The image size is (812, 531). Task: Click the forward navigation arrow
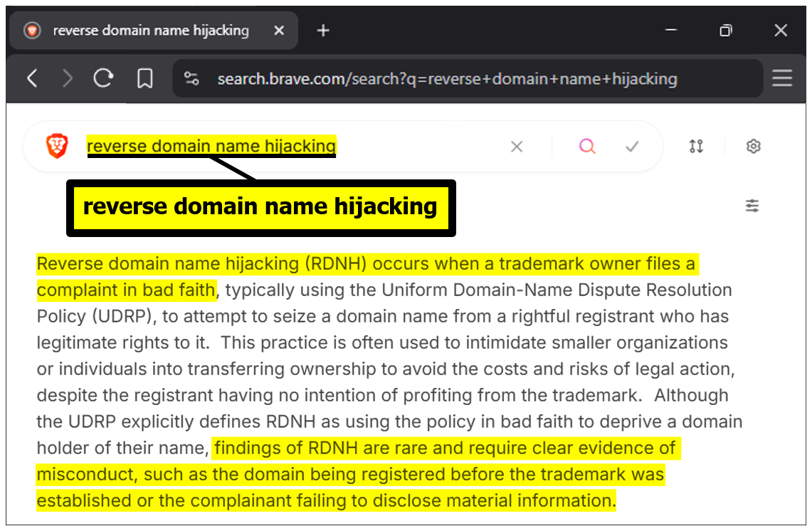point(68,78)
